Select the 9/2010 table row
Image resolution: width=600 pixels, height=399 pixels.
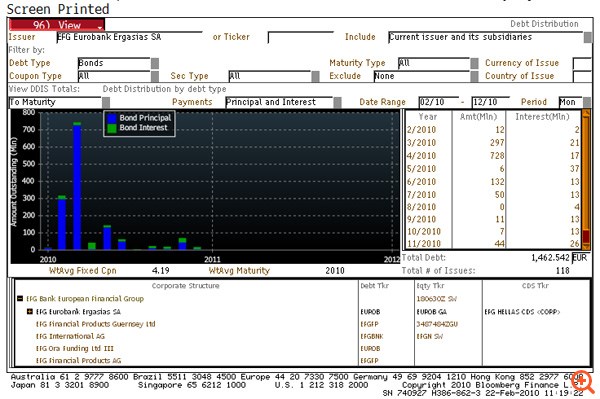[493, 219]
